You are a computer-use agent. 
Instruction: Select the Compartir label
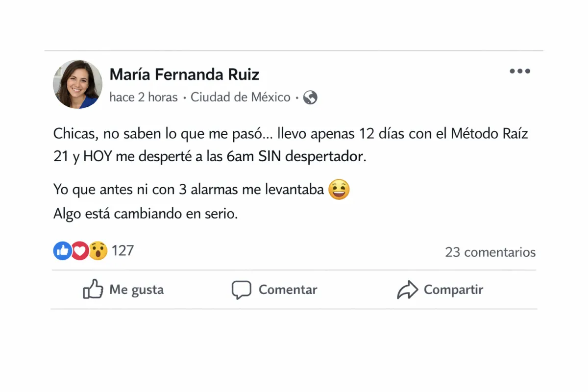[454, 290]
